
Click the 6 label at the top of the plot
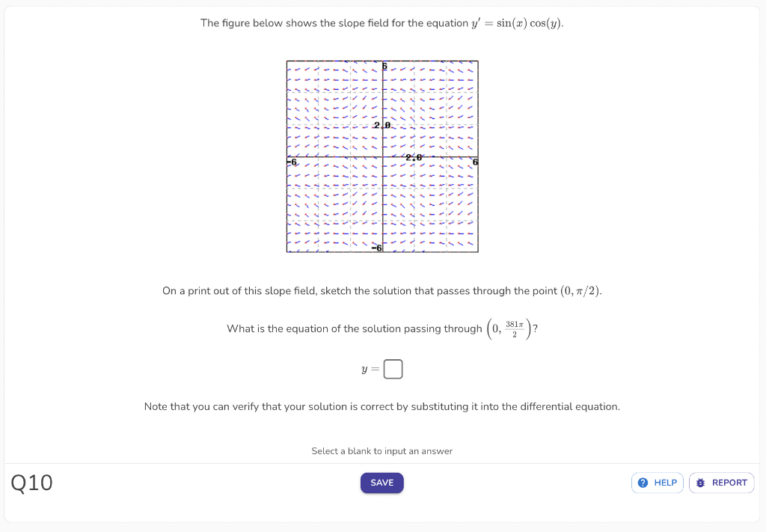point(384,66)
